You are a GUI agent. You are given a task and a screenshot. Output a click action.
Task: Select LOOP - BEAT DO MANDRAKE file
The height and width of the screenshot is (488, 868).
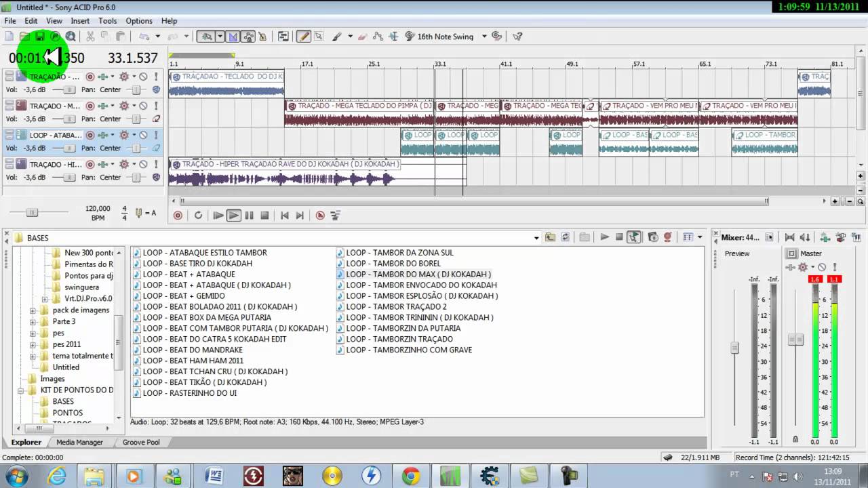tap(193, 350)
